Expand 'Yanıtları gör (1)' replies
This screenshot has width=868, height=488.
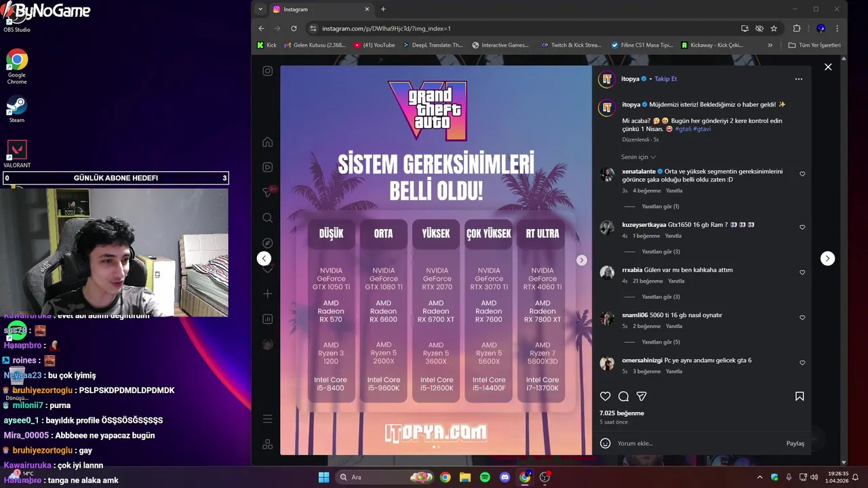660,206
